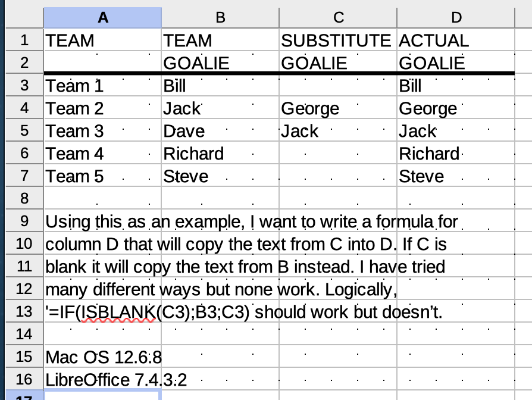
Task: Click row 9 header
Action: [x=24, y=221]
